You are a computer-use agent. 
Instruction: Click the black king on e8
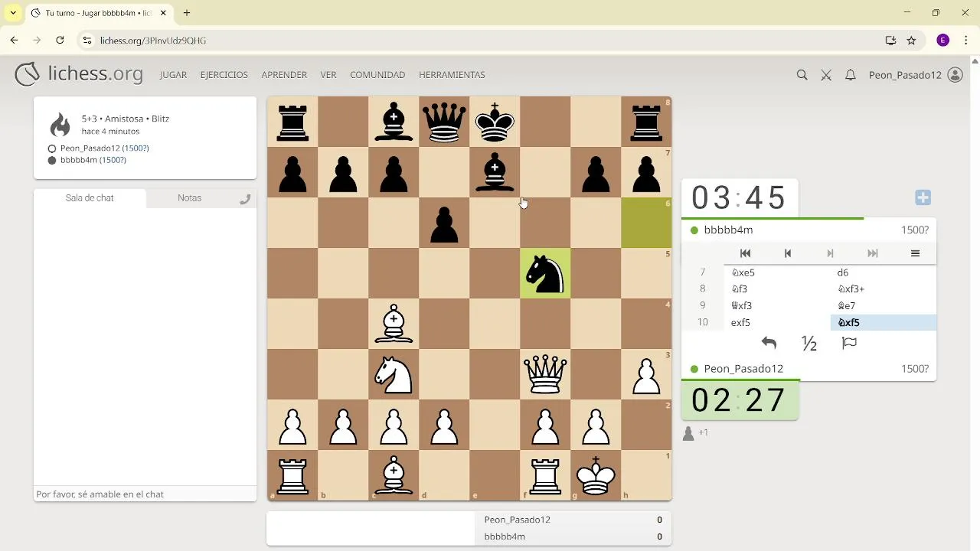tap(495, 122)
